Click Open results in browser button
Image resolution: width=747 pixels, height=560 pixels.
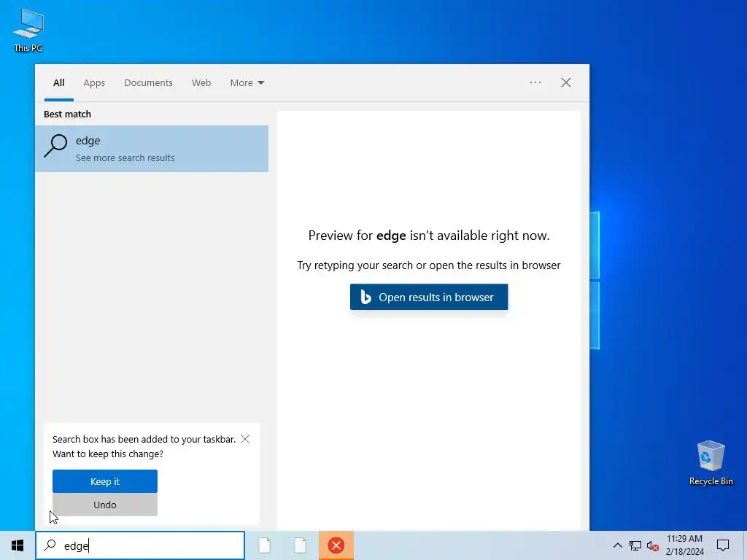tap(429, 297)
